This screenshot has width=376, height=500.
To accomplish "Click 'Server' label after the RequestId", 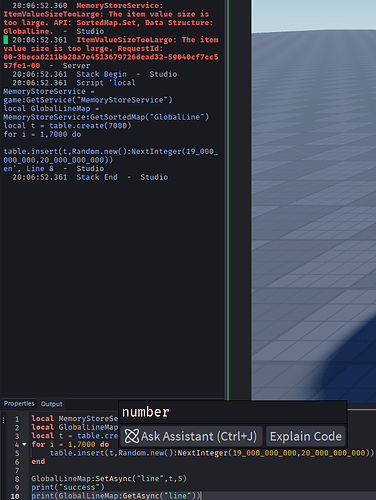I will pyautogui.click(x=76, y=66).
